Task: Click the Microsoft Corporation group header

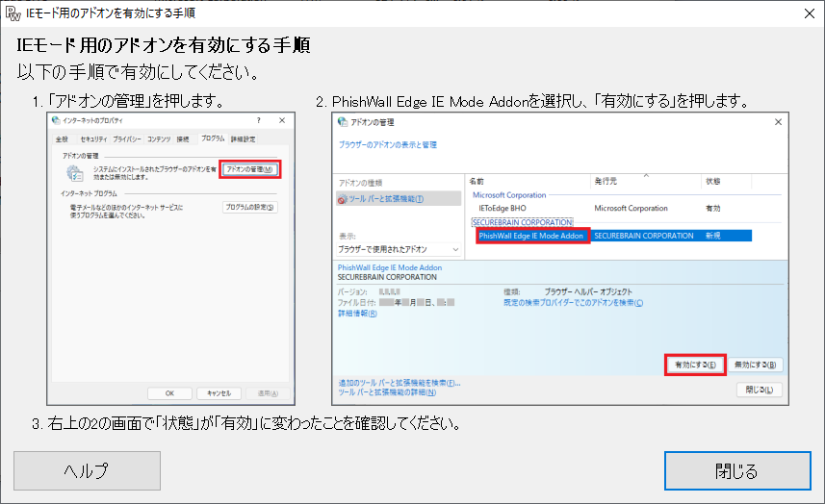Action: (509, 195)
